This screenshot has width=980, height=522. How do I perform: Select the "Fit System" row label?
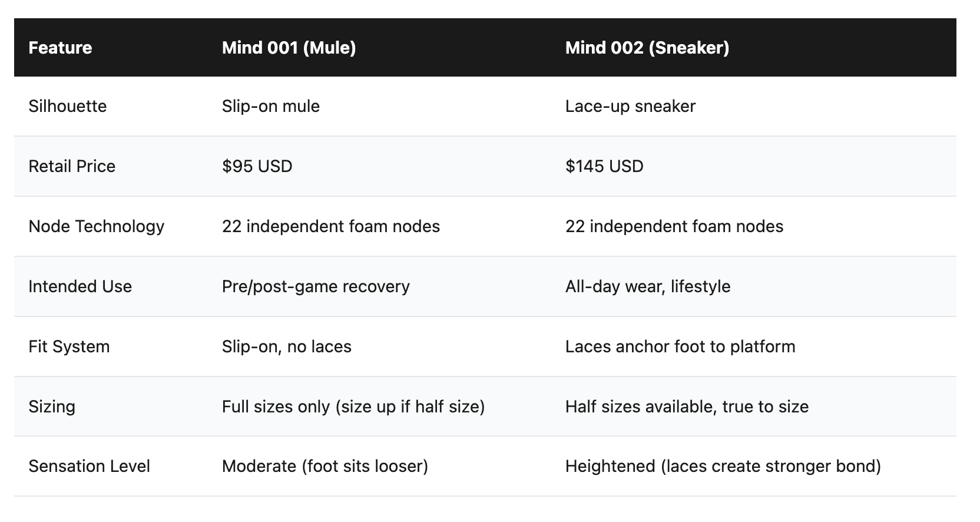(69, 346)
